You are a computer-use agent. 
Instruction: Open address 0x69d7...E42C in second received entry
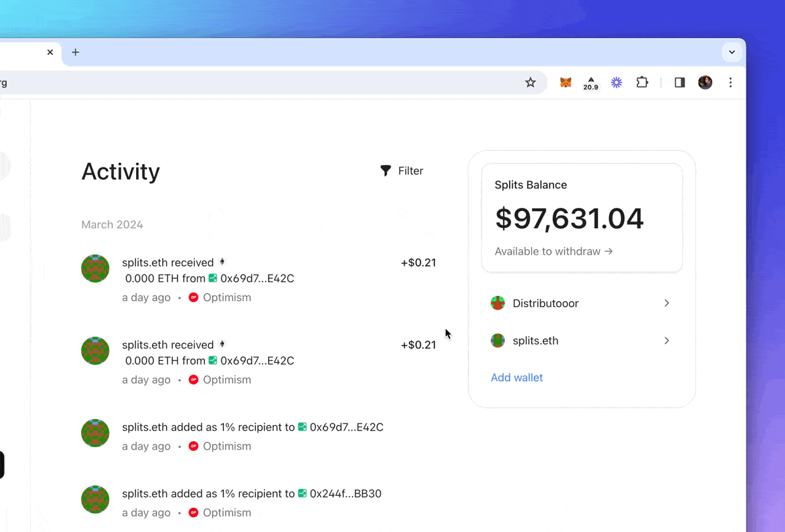coord(257,361)
